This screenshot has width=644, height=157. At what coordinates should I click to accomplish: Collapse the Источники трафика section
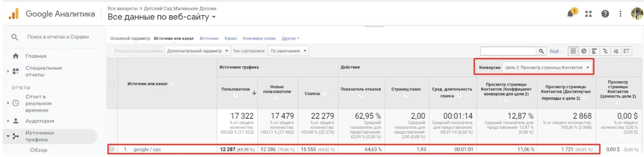point(8,136)
